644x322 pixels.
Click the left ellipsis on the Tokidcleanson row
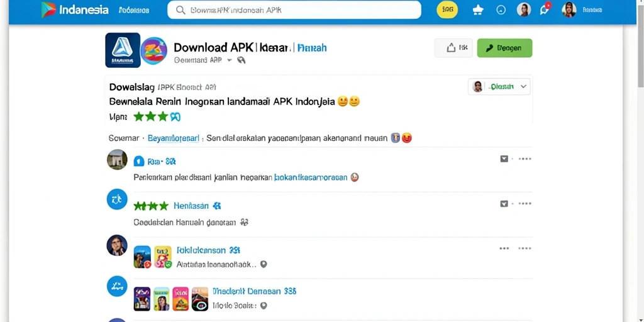click(x=504, y=248)
